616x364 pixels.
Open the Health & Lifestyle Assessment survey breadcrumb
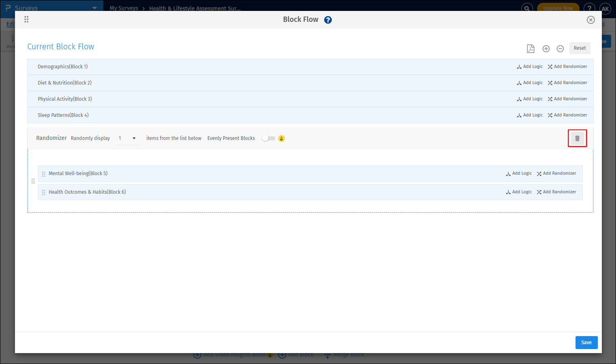click(x=195, y=8)
